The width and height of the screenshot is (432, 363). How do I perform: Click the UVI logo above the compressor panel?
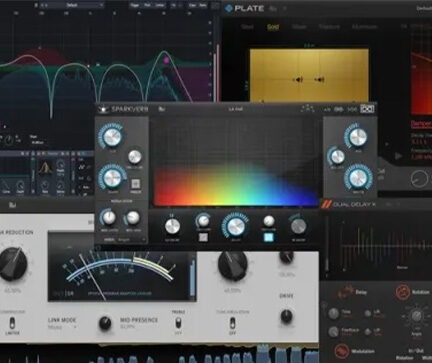click(13, 205)
